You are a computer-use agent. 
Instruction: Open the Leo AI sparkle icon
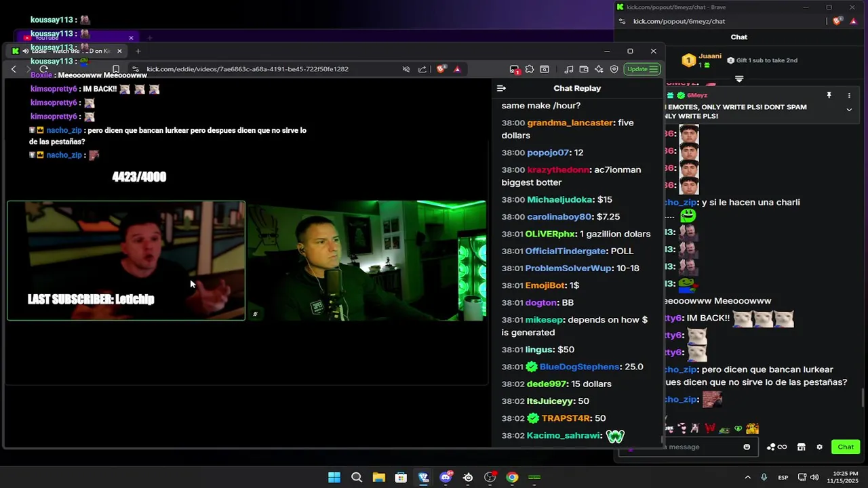[599, 69]
